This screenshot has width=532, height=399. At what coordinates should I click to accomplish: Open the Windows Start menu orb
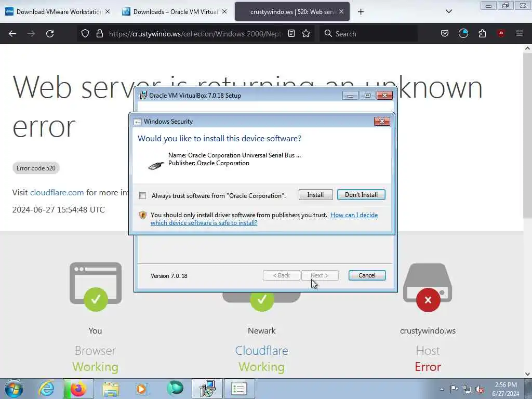click(x=14, y=389)
